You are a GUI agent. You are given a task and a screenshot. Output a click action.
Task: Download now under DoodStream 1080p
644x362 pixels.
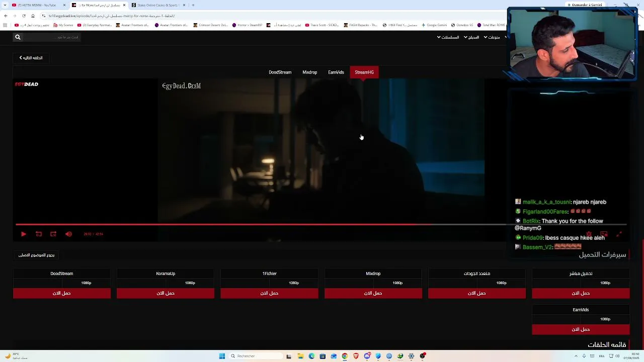click(x=62, y=293)
